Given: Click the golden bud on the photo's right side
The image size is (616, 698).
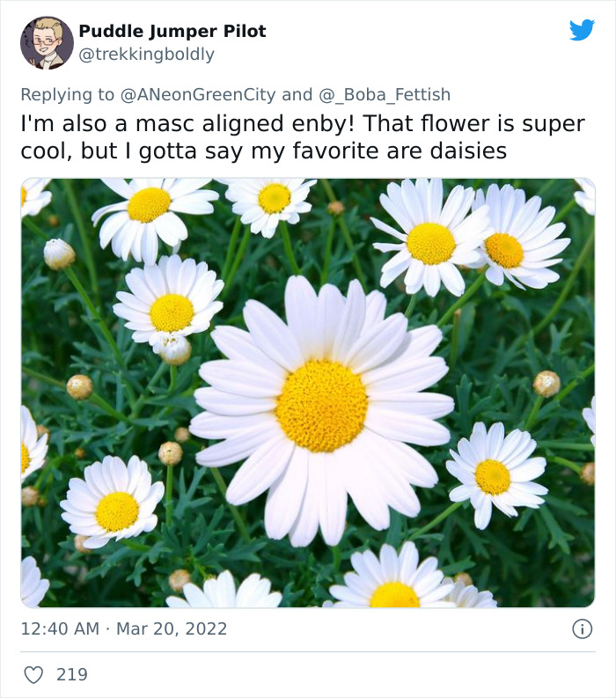Looking at the screenshot, I should [546, 384].
